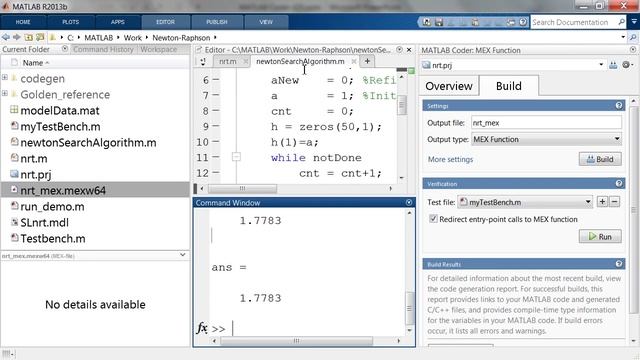
Task: Open MATLAB Coder panel actions circle icon
Action: [633, 49]
